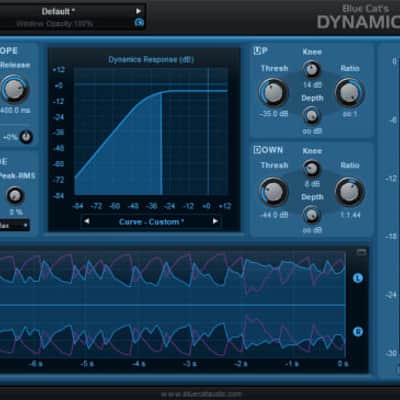This screenshot has height=400, width=400.
Task: Click the UP Thresh knob
Action: [273, 92]
